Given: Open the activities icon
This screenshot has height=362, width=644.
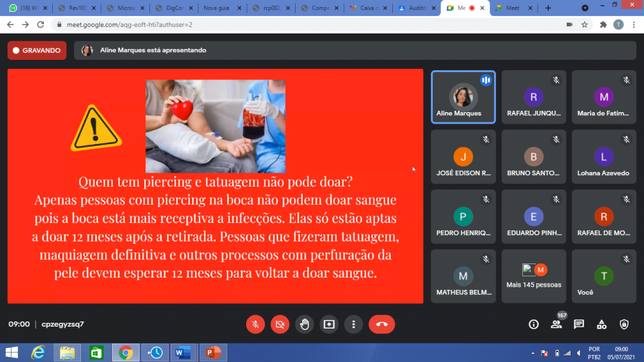Looking at the screenshot, I should pos(601,325).
